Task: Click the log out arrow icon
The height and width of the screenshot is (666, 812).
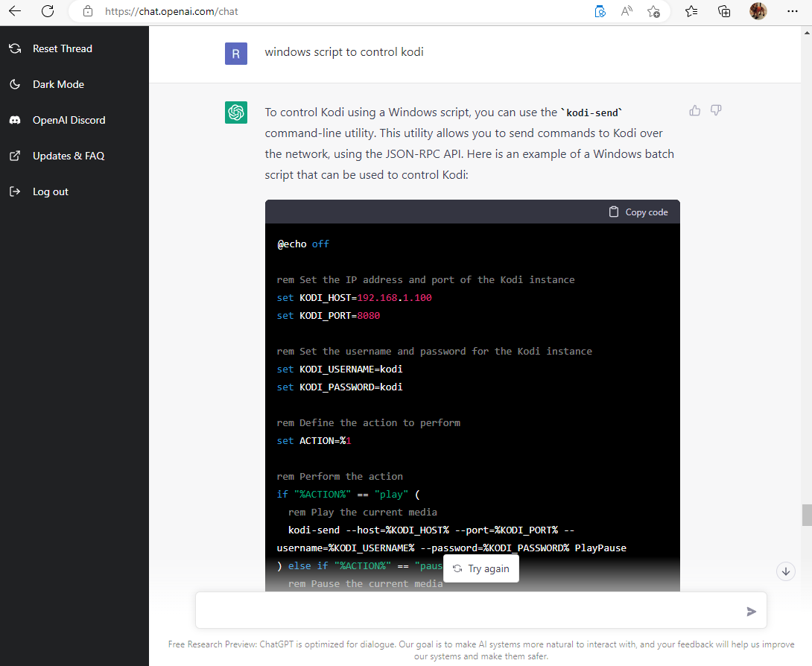Action: point(15,191)
